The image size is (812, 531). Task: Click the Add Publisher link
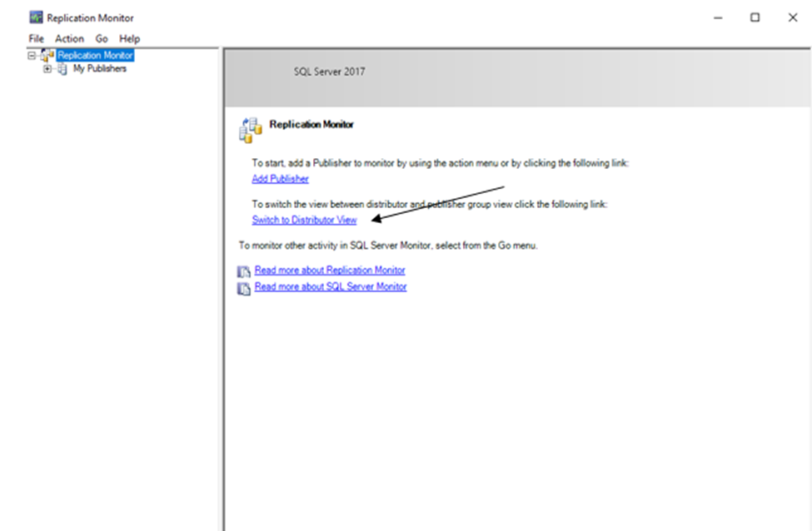click(x=280, y=179)
